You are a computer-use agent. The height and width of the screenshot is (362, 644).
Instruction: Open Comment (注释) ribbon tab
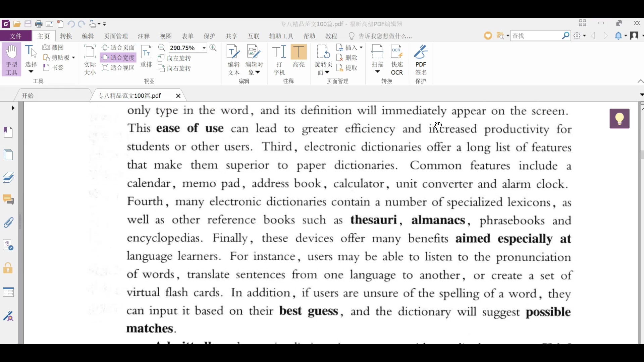(144, 36)
